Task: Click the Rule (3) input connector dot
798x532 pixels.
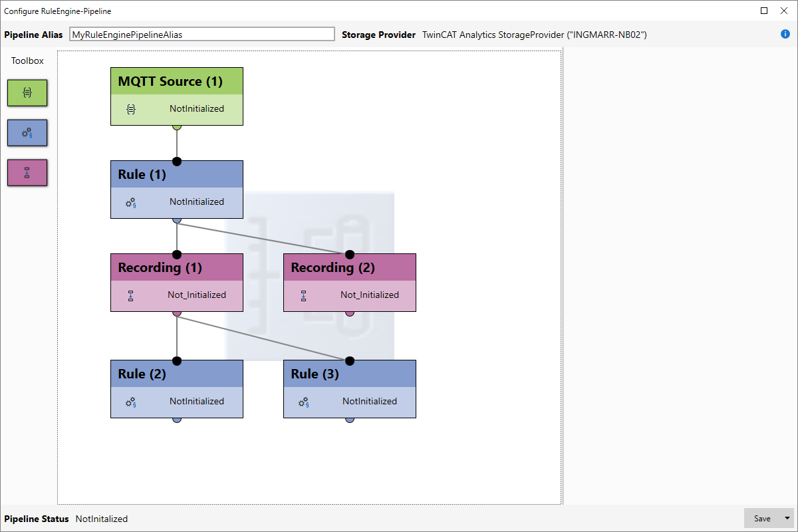Action: [350, 360]
